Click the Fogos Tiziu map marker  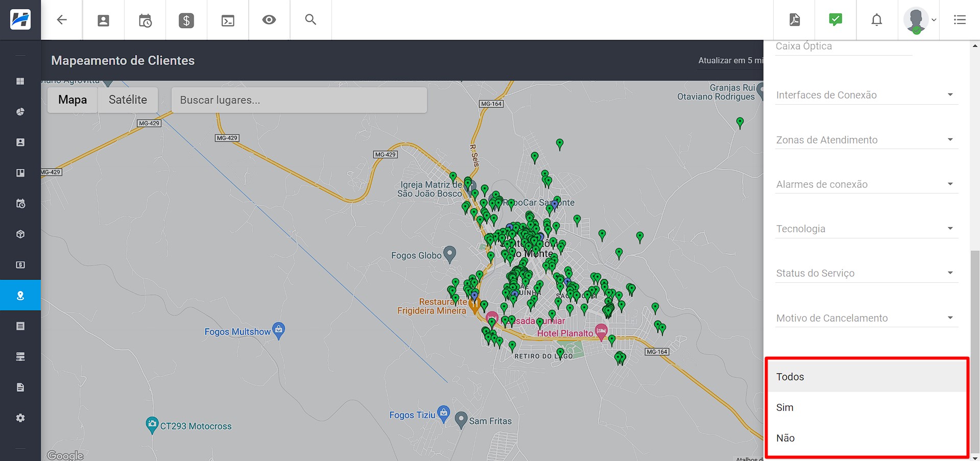tap(444, 414)
